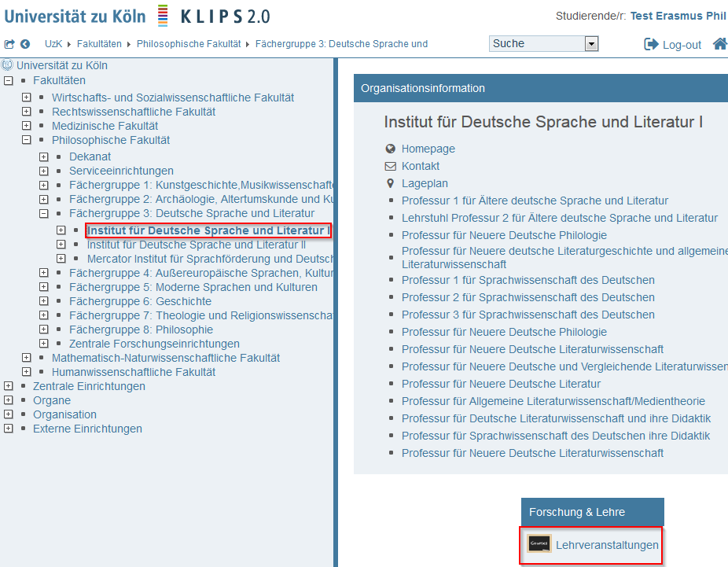The width and height of the screenshot is (728, 567).
Task: Collapse Philosophische Fakultät node
Action: point(27,140)
